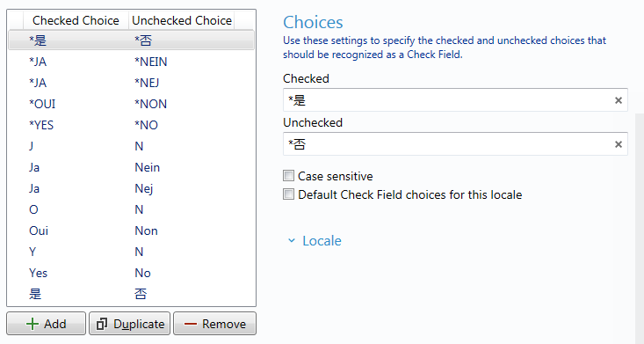The height and width of the screenshot is (344, 644).
Task: Click the red minus Remove icon
Action: [x=190, y=324]
